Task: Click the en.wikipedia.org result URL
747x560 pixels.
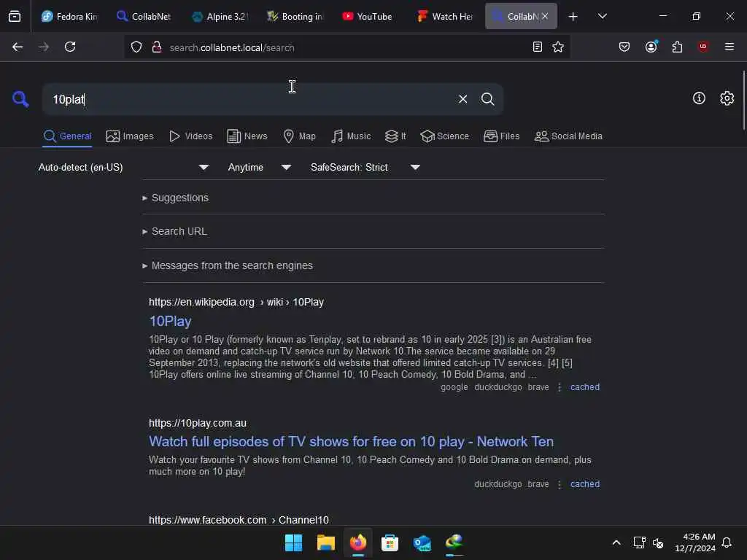Action: 236,302
